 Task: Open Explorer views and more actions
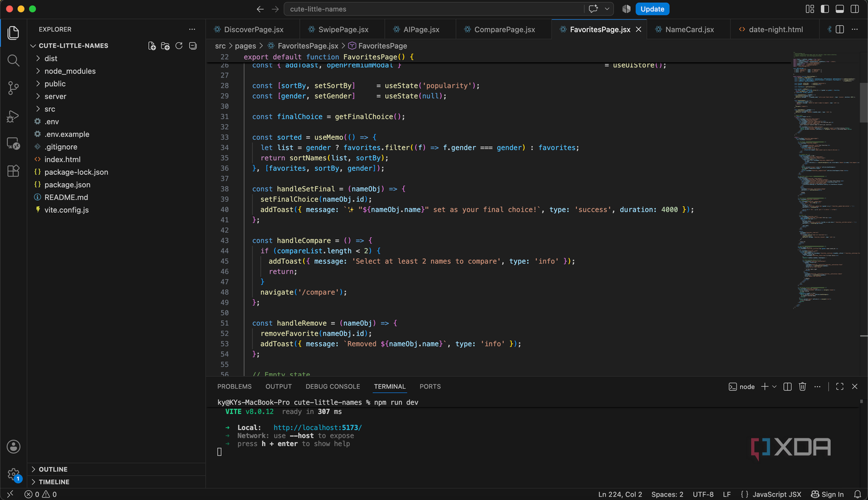click(192, 29)
